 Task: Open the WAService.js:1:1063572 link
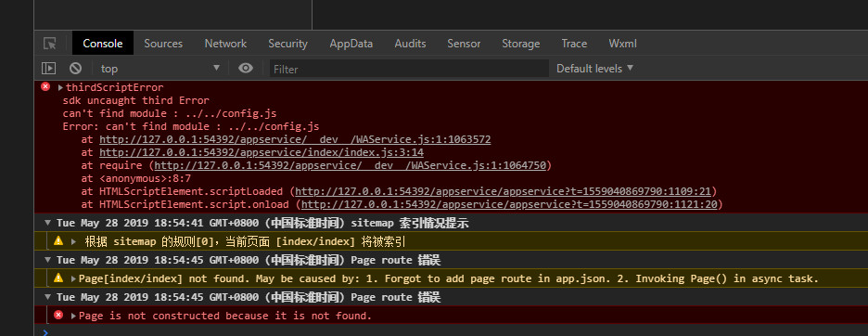pyautogui.click(x=295, y=140)
